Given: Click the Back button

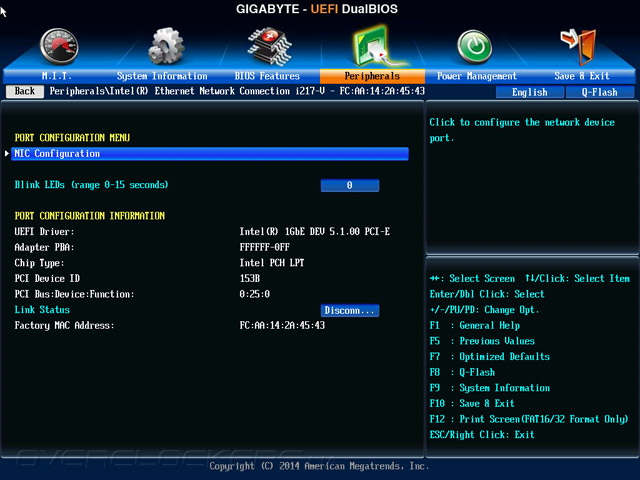Looking at the screenshot, I should point(25,91).
